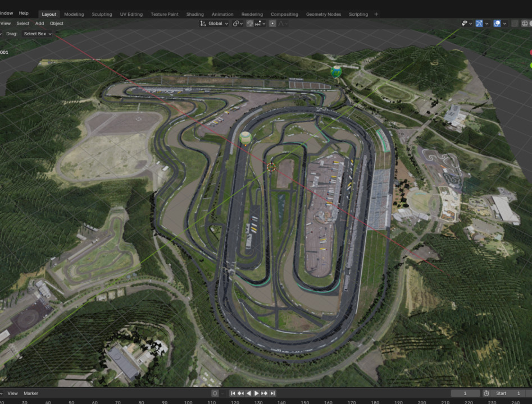Open the overlays options dropdown
The width and height of the screenshot is (532, 404).
click(504, 24)
